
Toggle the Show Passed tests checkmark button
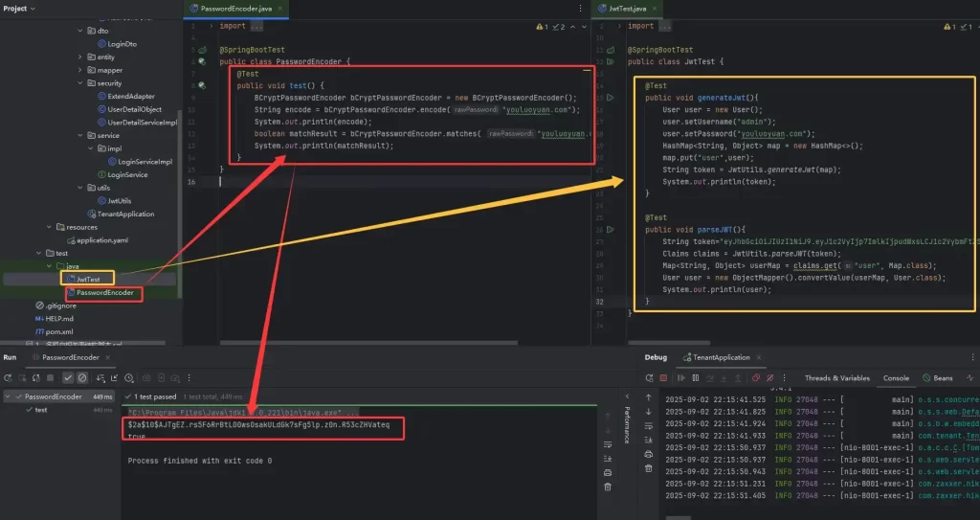(68, 377)
